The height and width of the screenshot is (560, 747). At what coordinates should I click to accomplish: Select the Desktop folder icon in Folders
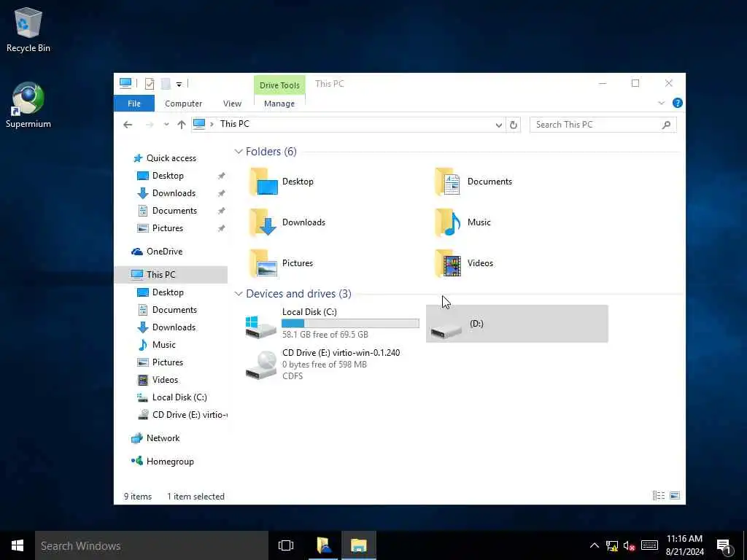[x=263, y=182]
